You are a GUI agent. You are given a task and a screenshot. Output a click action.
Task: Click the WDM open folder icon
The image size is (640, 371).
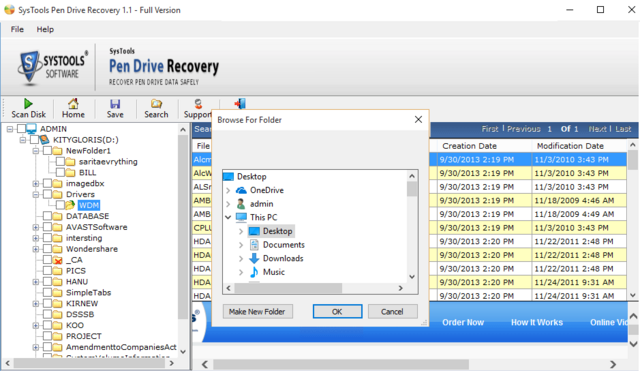[x=70, y=205]
